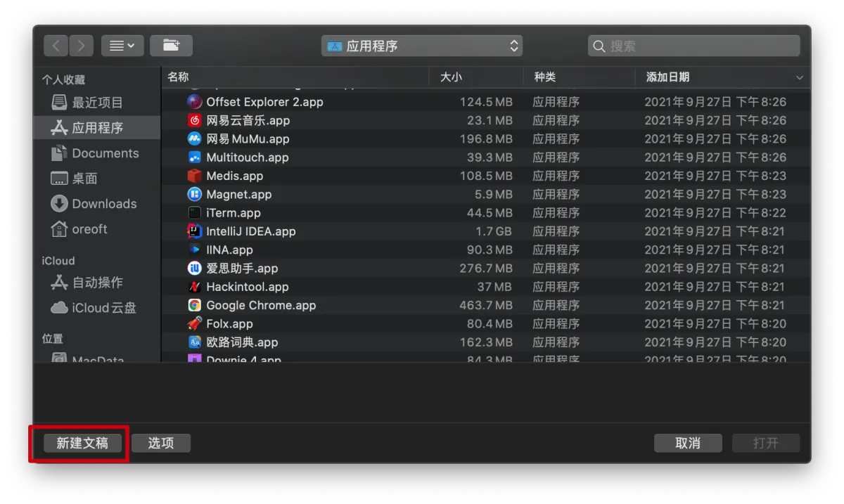Select the Magnet.app icon
This screenshot has height=504, width=844.
(195, 194)
